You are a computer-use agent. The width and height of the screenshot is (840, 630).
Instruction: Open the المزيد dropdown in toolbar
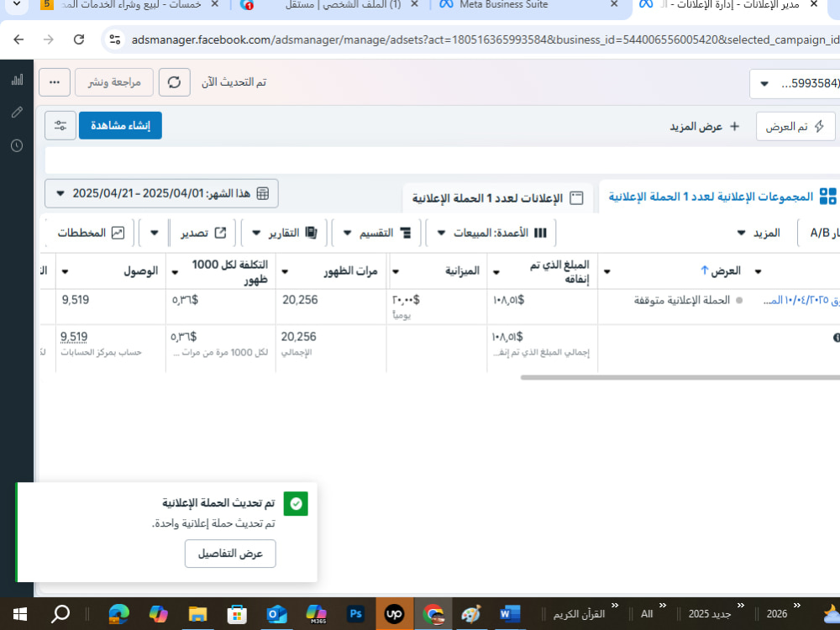pyautogui.click(x=759, y=233)
